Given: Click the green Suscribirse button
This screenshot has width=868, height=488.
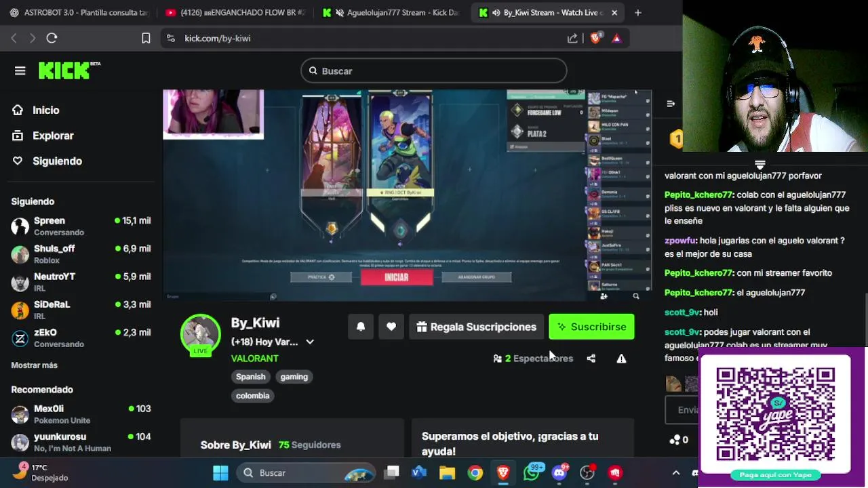Looking at the screenshot, I should pyautogui.click(x=591, y=327).
